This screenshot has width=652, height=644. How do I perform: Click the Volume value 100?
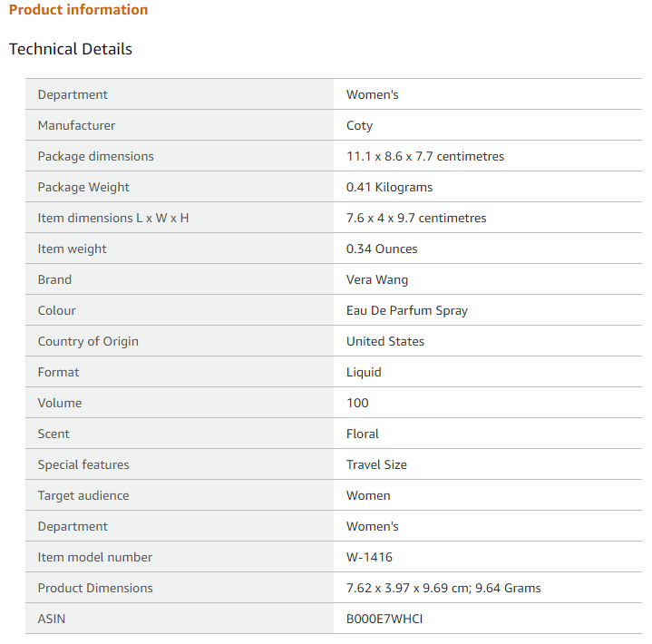[x=357, y=403]
